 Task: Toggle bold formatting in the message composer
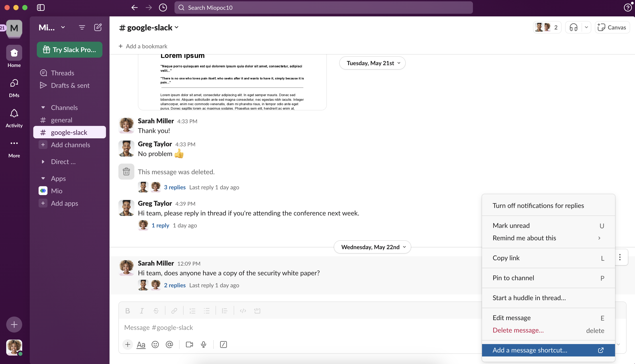point(127,311)
